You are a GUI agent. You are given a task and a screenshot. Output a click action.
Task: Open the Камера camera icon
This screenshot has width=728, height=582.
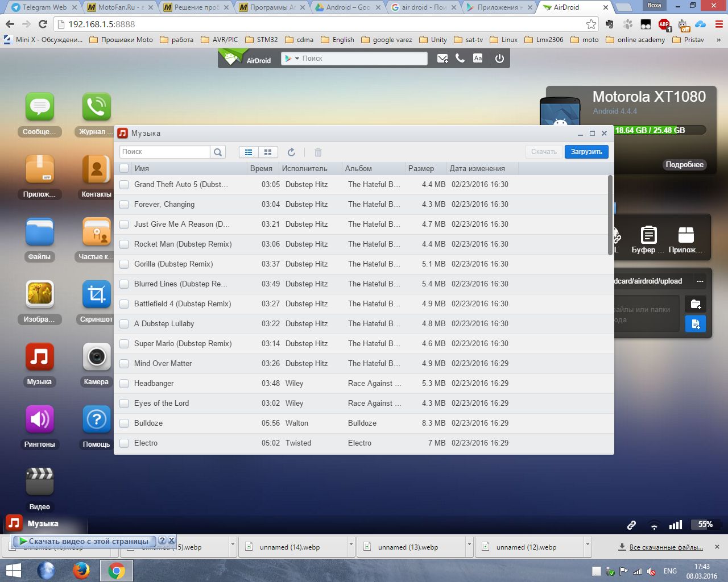click(96, 357)
